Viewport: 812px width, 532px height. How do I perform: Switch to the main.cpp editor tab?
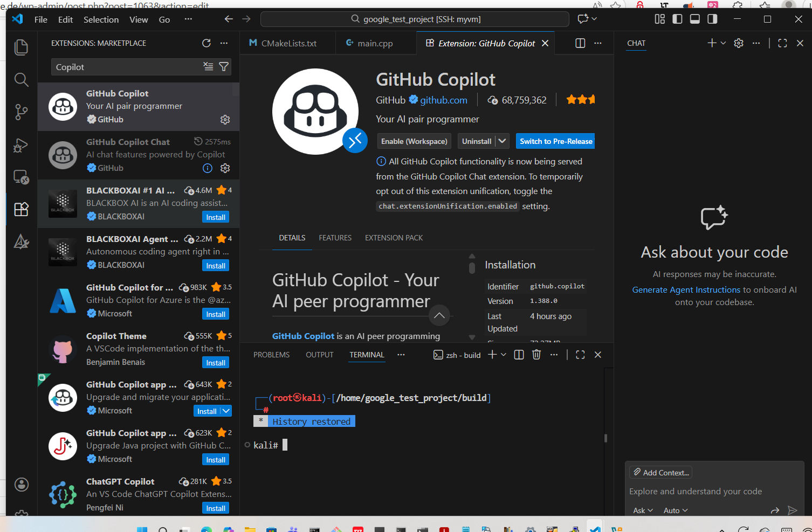tap(375, 43)
